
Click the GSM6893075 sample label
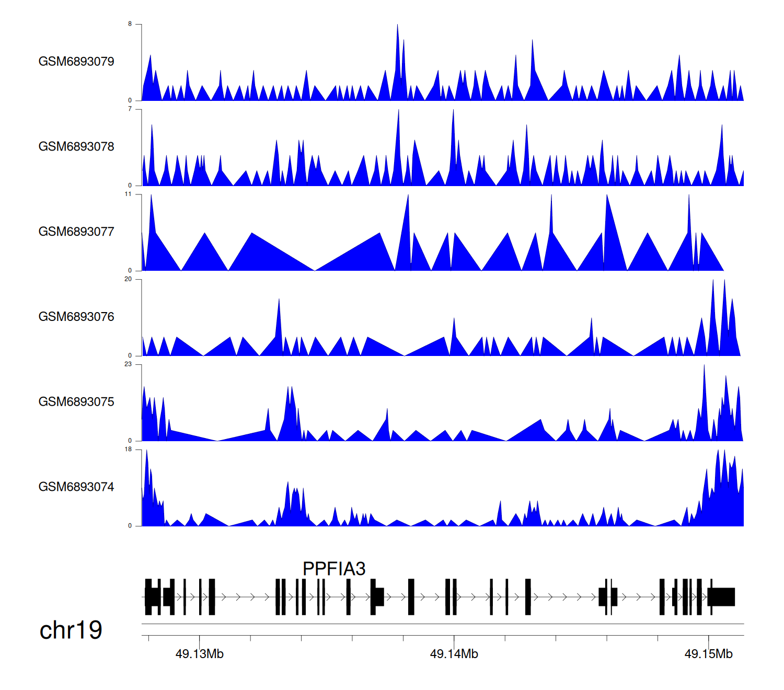76,402
